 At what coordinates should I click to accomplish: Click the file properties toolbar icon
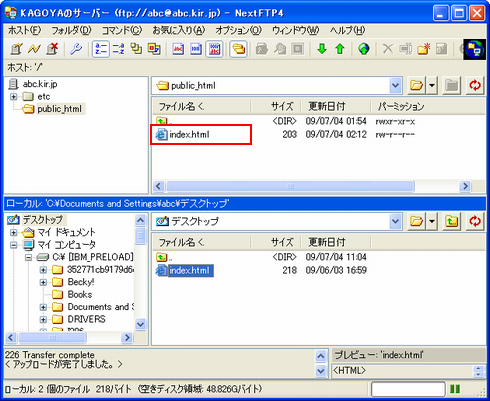(442, 49)
